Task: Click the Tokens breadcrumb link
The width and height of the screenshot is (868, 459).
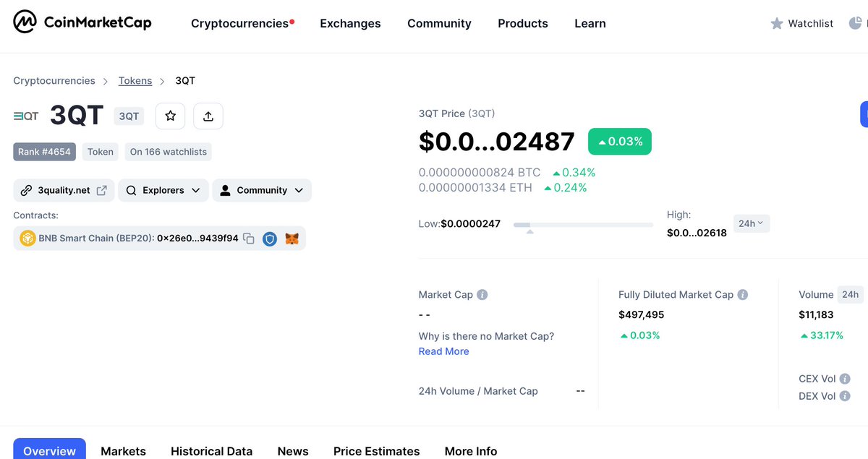Action: [135, 81]
